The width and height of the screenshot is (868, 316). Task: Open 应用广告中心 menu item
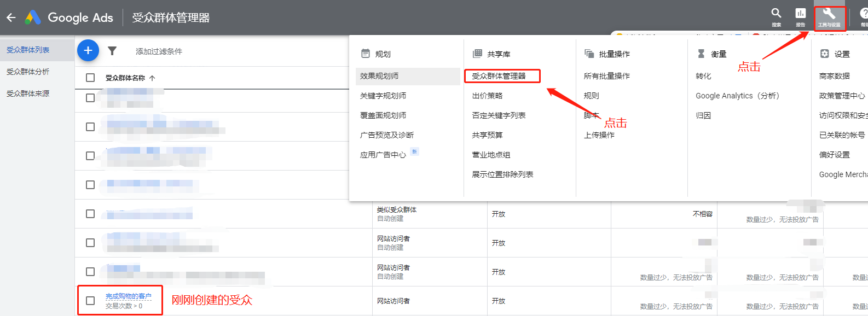pos(383,155)
